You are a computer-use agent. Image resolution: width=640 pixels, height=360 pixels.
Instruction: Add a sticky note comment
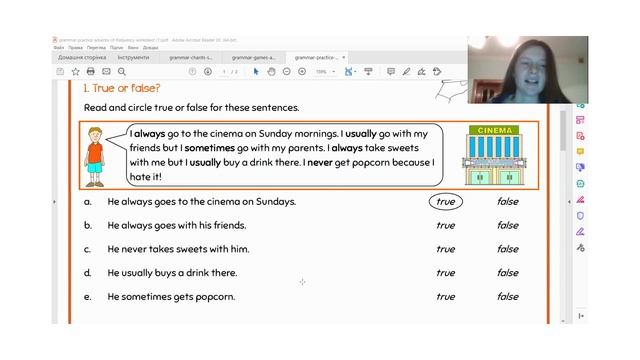pyautogui.click(x=391, y=71)
